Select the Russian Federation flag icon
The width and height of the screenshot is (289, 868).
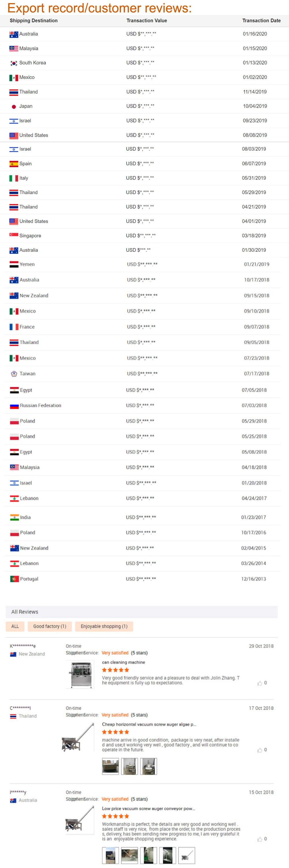point(14,406)
